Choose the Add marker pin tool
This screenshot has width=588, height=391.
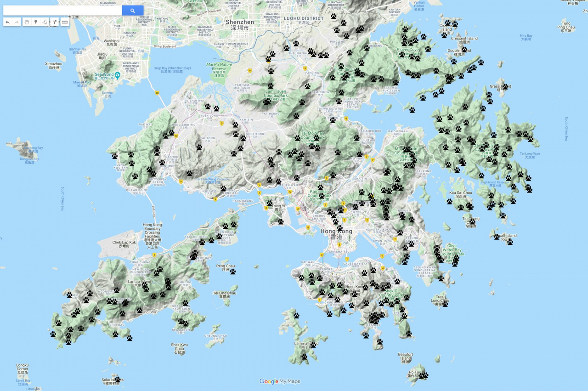coord(36,22)
